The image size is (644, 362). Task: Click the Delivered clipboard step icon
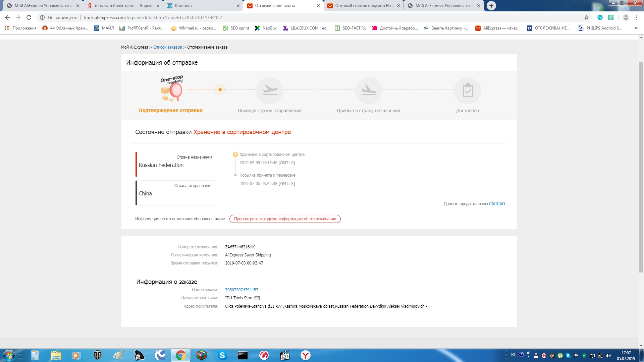(467, 90)
